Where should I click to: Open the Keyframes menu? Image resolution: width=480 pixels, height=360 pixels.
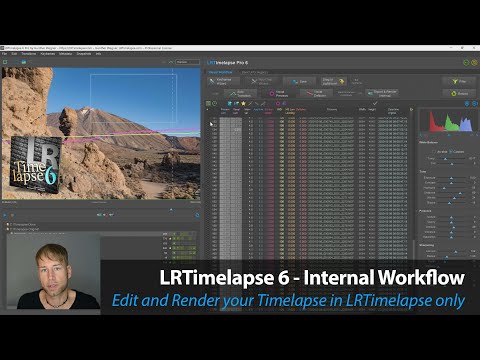click(48, 54)
